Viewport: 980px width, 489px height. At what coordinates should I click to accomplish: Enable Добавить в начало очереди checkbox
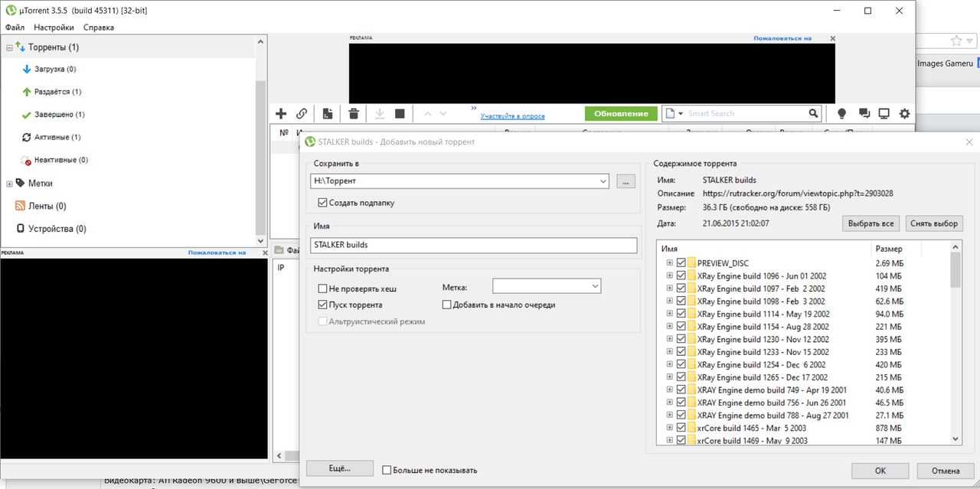click(x=447, y=305)
